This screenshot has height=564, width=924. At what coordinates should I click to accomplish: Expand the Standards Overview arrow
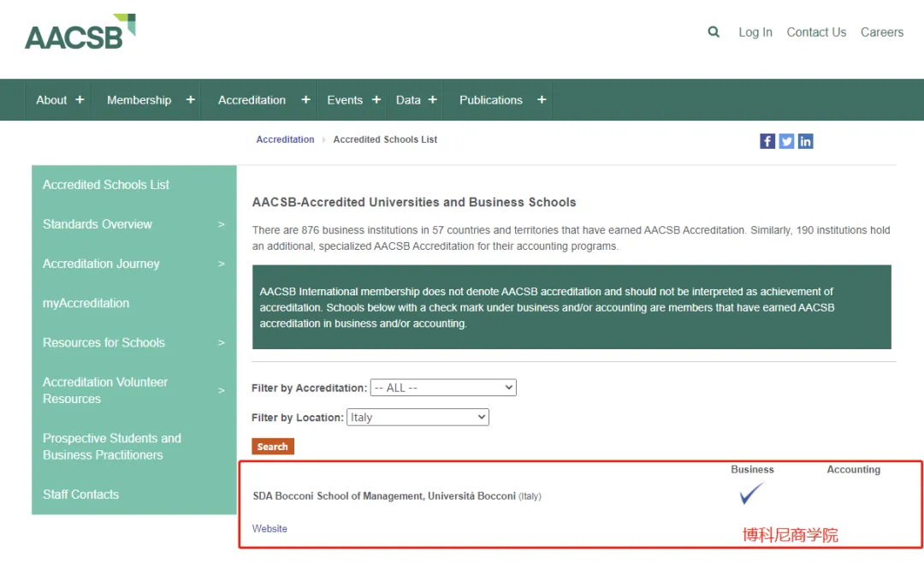(x=222, y=224)
